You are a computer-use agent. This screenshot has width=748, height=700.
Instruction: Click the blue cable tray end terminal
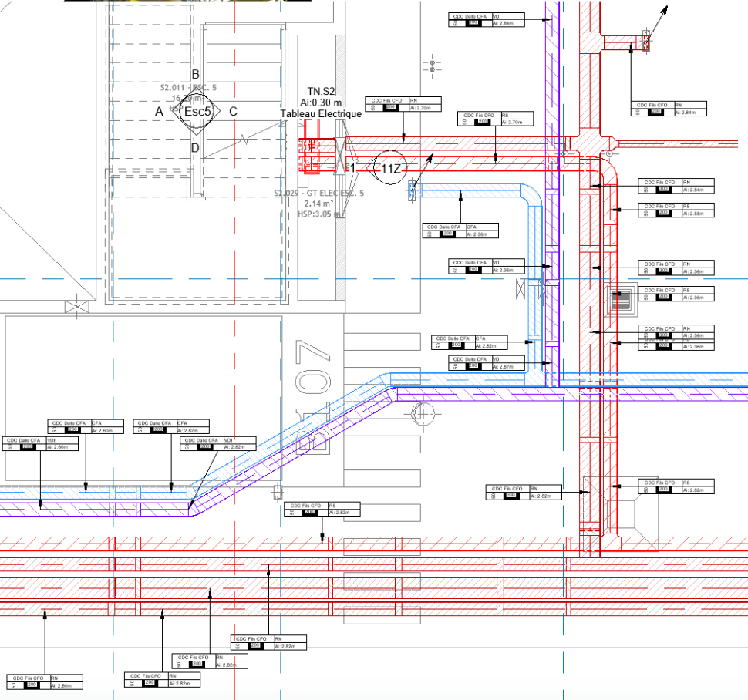[x=413, y=189]
